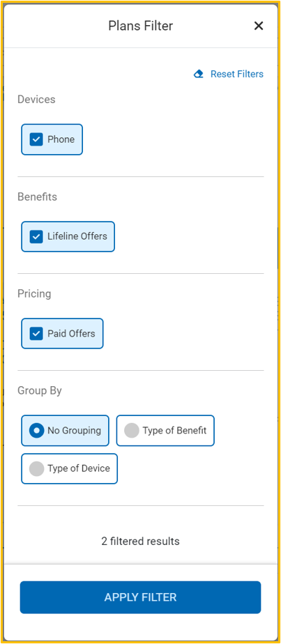Click the Group By section heading
Viewport: 281px width, 644px height.
[x=40, y=390]
